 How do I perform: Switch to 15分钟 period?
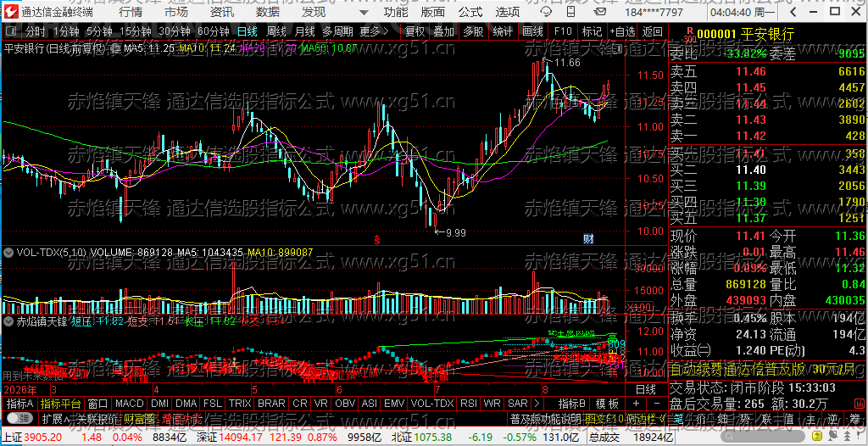(135, 32)
